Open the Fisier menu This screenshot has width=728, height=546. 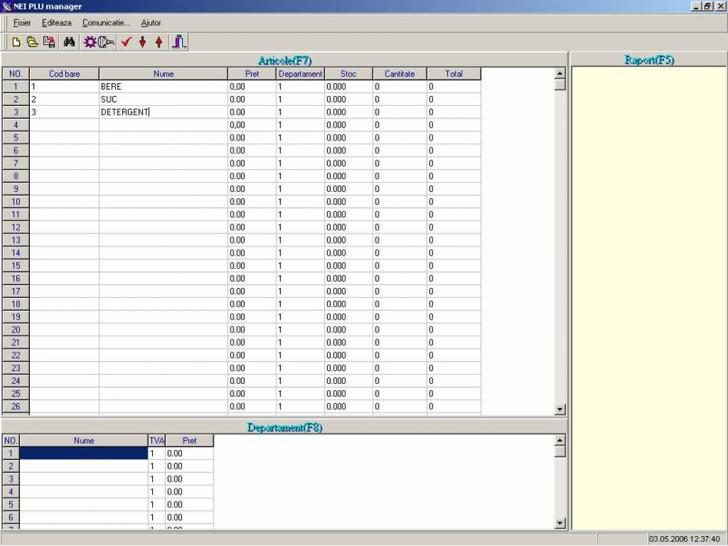(x=22, y=22)
